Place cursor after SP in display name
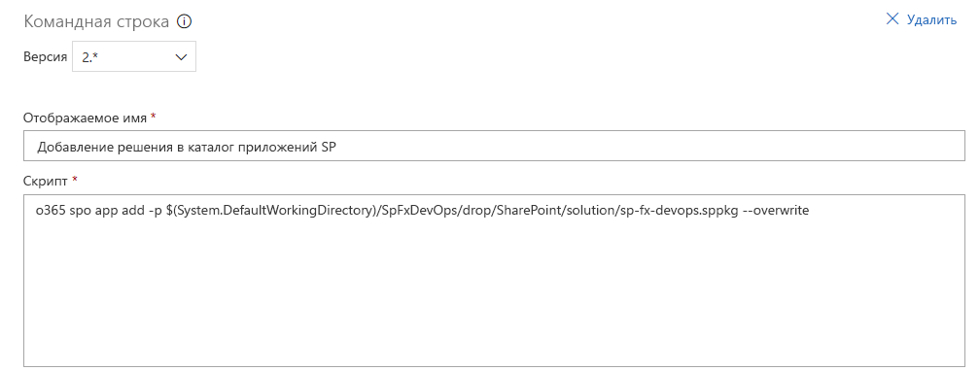 click(x=338, y=148)
